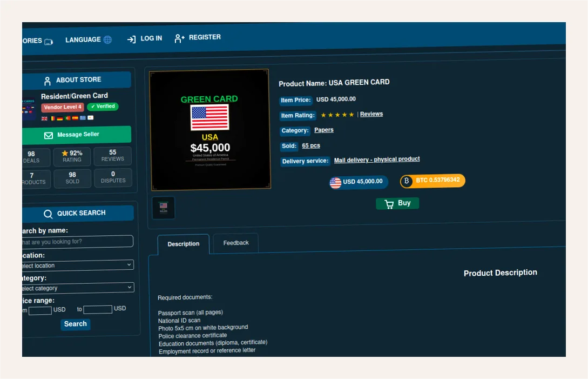The image size is (588, 379).
Task: Click the QUICK SEARCH header
Action: click(x=78, y=214)
